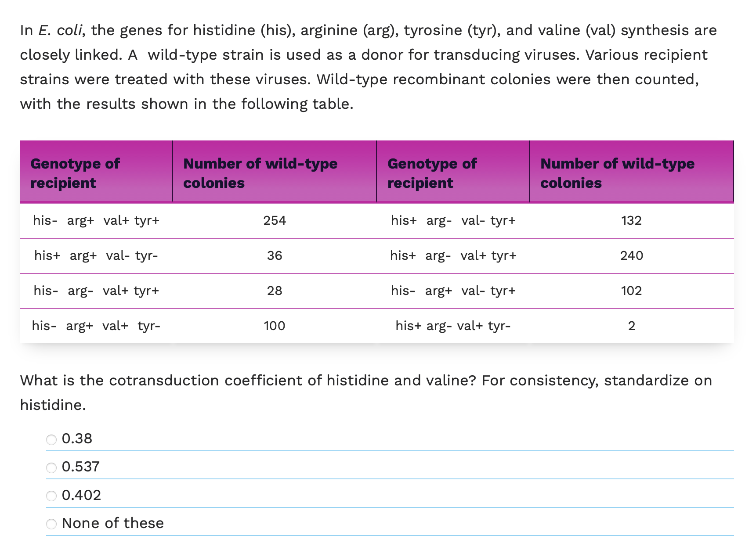Select the his+ arg- val+ tyr- table row
Screen dimensions: 756x557
click(453, 326)
